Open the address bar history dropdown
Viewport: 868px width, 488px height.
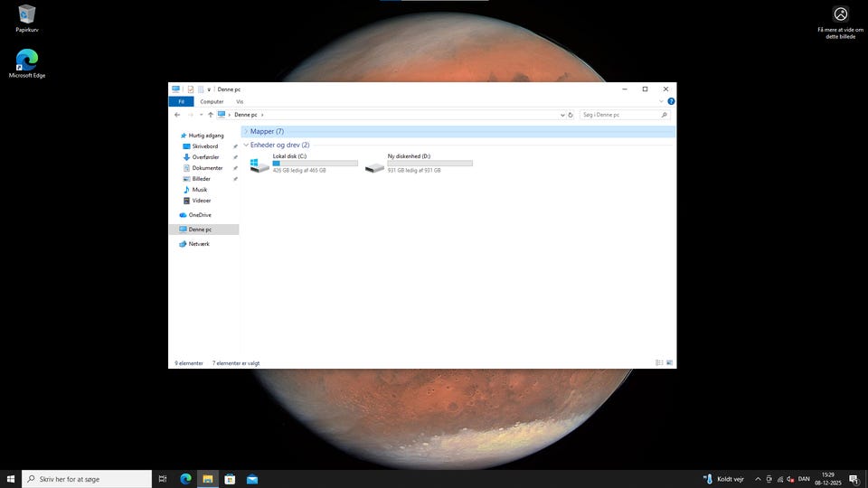(561, 115)
